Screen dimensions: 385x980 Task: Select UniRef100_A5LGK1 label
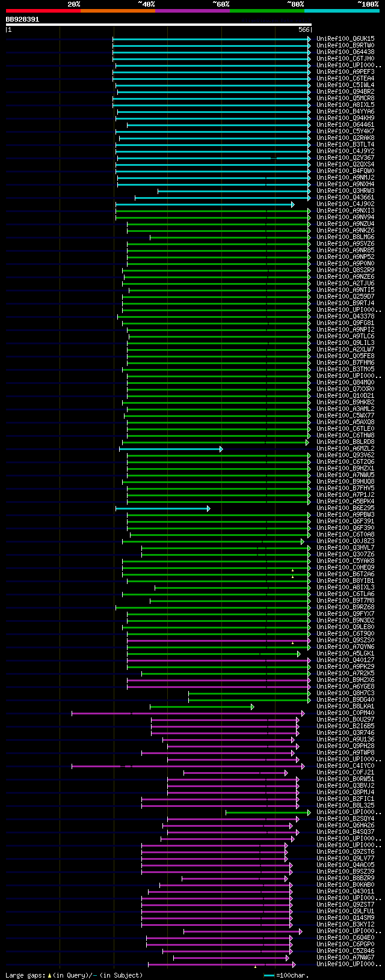coord(345,654)
